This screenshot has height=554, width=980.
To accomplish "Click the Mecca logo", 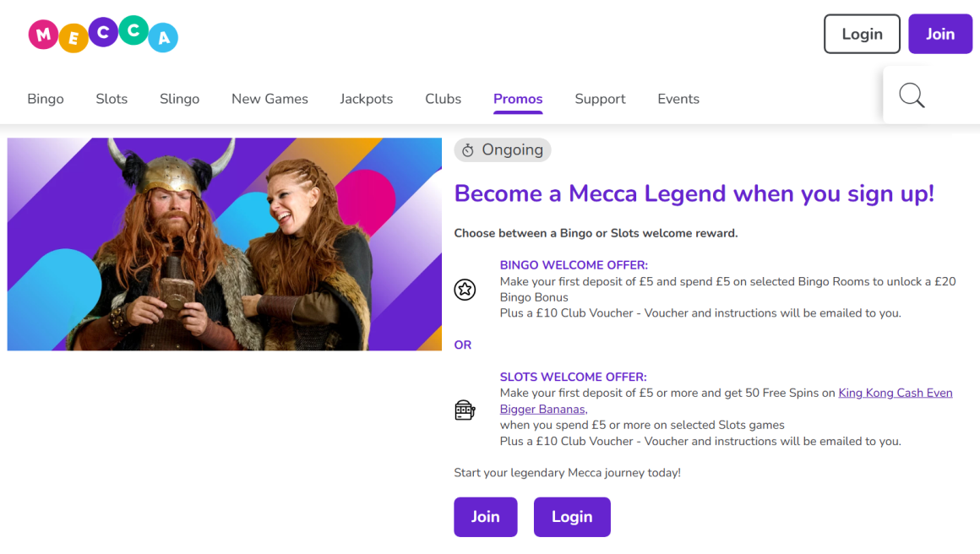I will coord(102,34).
